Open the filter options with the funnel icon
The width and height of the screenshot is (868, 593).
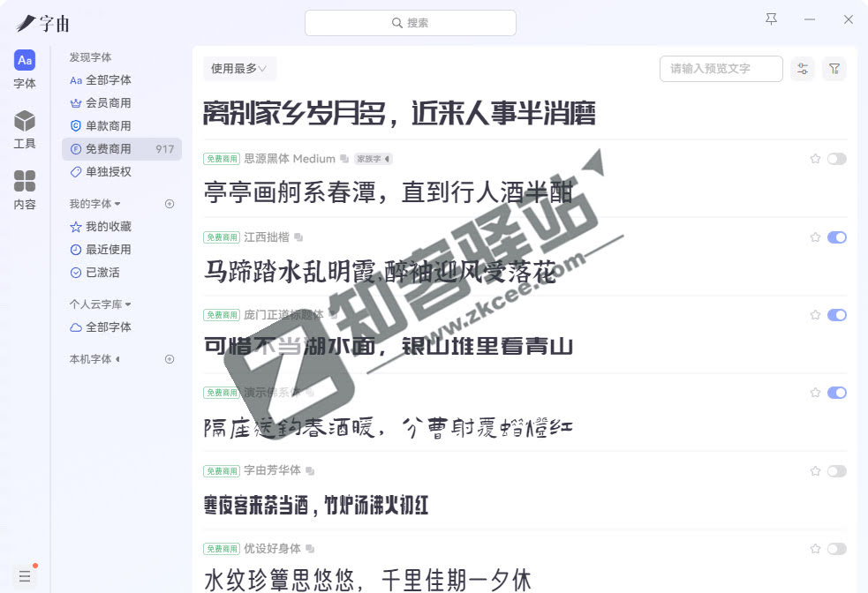(x=834, y=68)
